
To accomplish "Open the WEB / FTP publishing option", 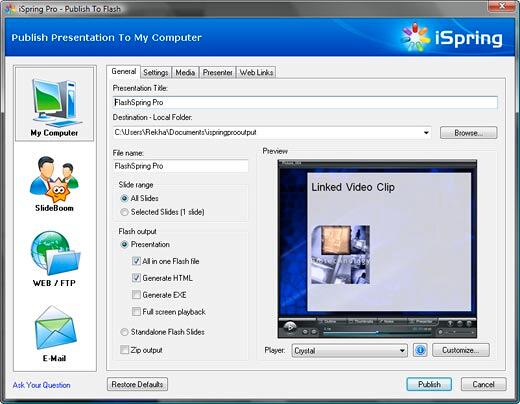I will (x=54, y=259).
